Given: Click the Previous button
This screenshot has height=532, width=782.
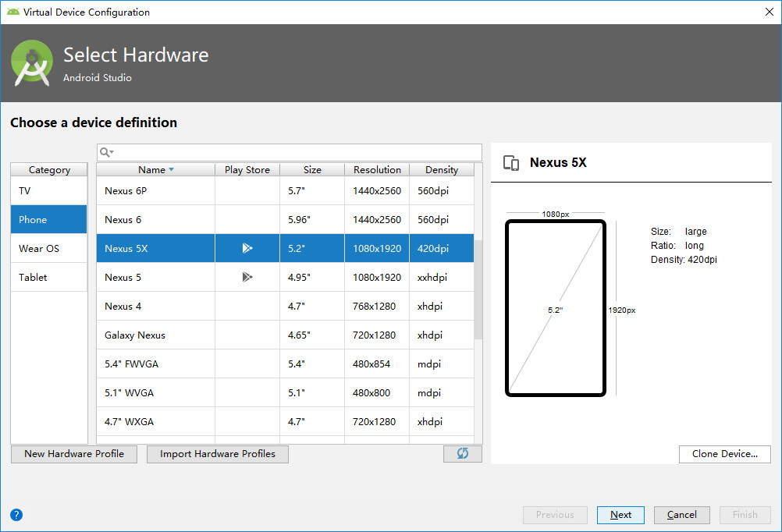Looking at the screenshot, I should pos(555,515).
